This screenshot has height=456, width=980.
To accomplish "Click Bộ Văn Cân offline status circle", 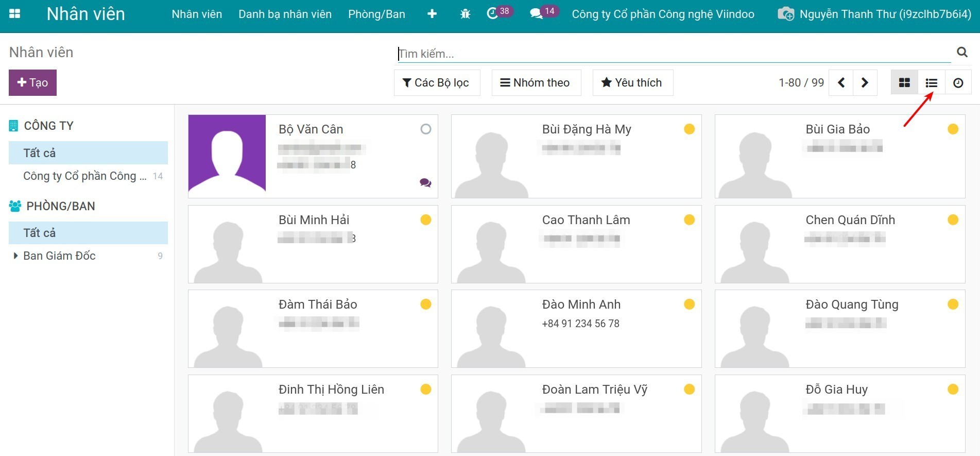I will tap(425, 129).
